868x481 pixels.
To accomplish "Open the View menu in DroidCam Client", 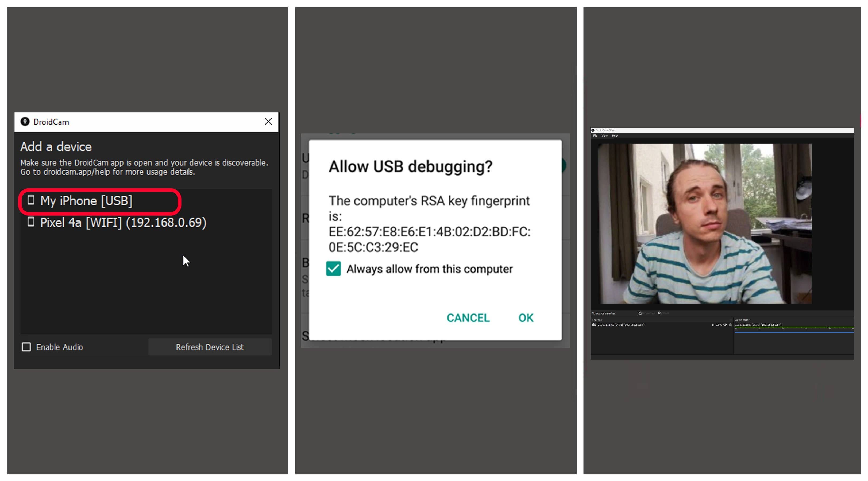I will click(x=604, y=135).
